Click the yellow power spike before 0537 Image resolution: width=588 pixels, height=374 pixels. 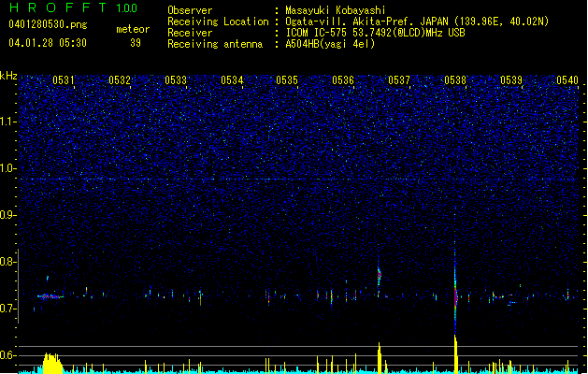coord(380,357)
